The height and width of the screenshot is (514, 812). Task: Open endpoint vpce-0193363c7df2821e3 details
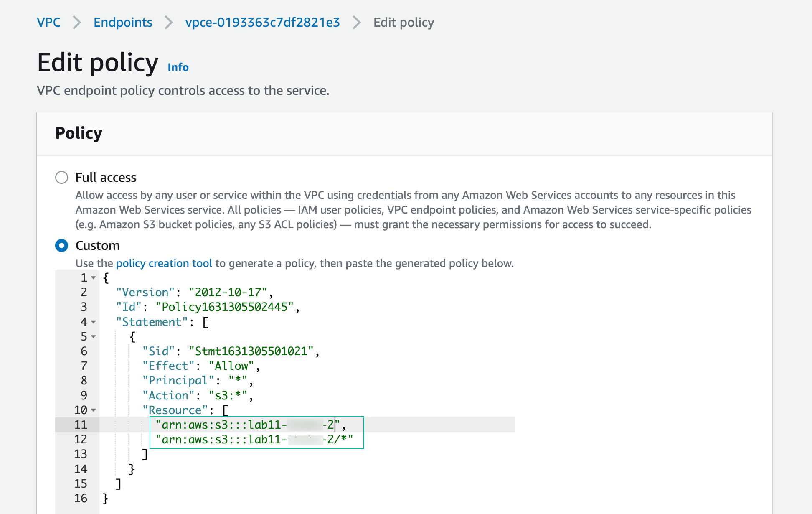(262, 22)
